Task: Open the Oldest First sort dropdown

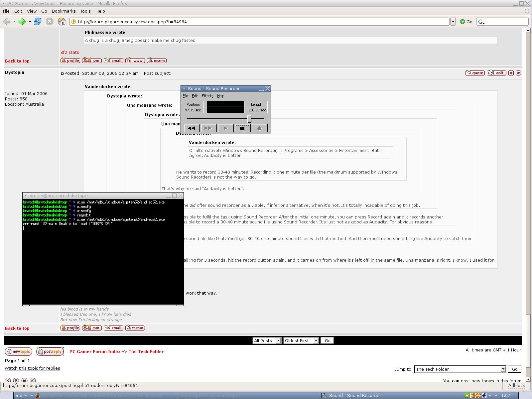Action: (301, 340)
